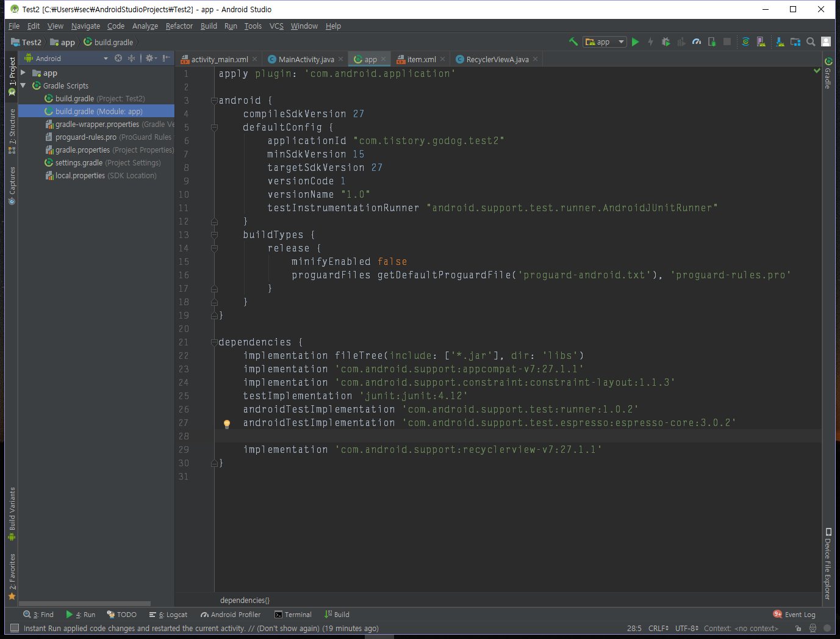Select build.gradle (Project: Test2) file

click(96, 98)
